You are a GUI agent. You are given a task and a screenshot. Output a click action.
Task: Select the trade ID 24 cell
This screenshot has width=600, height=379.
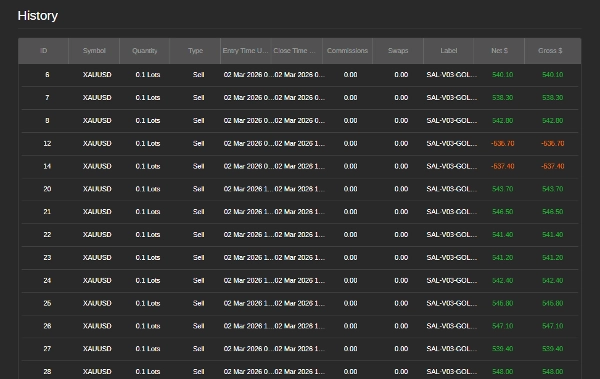[x=47, y=281]
